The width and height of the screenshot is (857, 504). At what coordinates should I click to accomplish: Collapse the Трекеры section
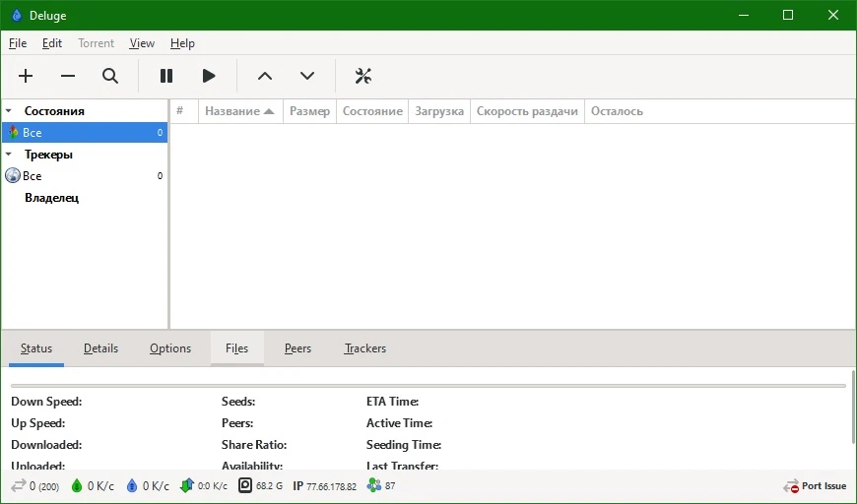[x=9, y=154]
